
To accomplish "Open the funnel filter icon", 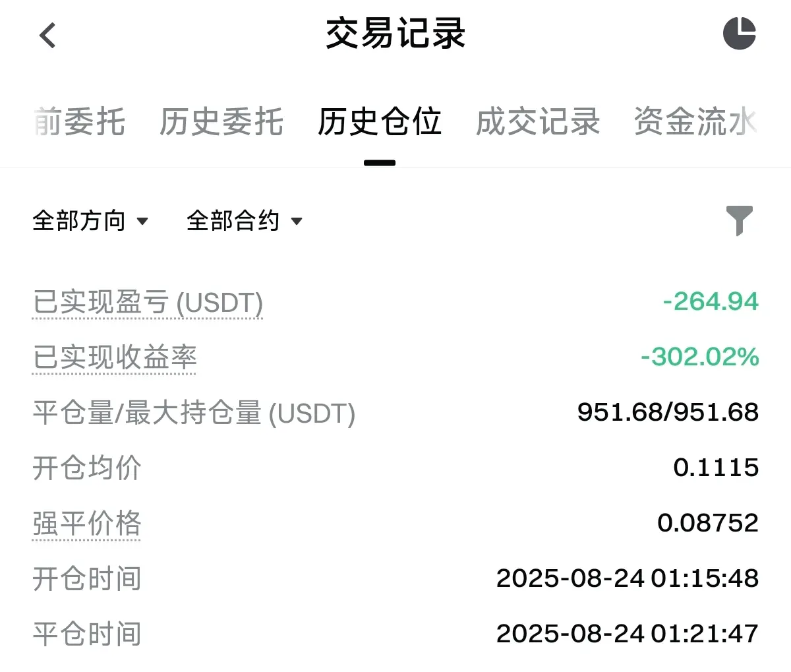I will [739, 220].
